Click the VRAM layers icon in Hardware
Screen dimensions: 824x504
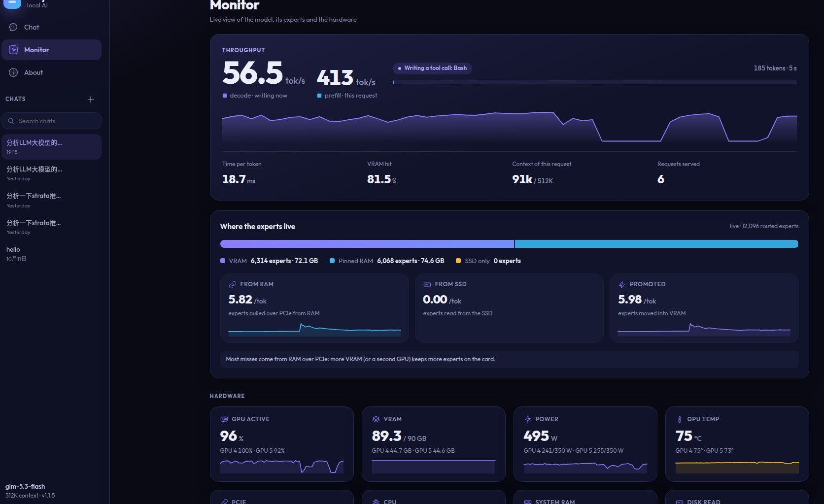(x=376, y=419)
